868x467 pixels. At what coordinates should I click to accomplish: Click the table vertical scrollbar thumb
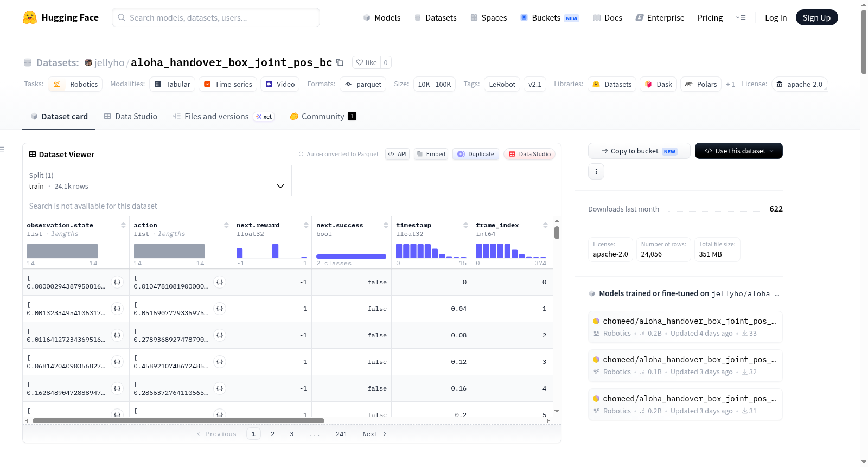pyautogui.click(x=557, y=233)
